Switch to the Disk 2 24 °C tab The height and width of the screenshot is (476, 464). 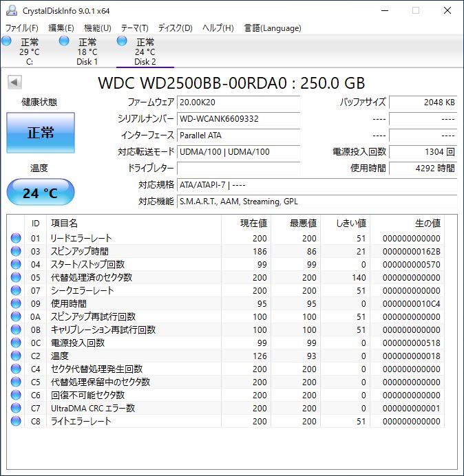145,51
